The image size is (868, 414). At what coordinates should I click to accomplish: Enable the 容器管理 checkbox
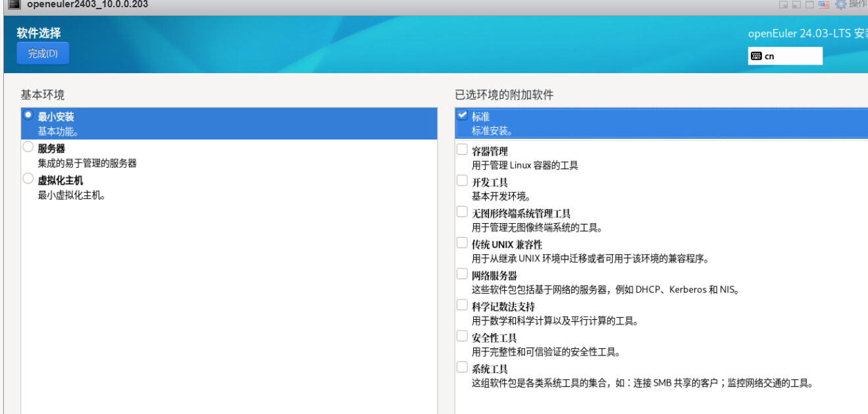click(x=462, y=149)
